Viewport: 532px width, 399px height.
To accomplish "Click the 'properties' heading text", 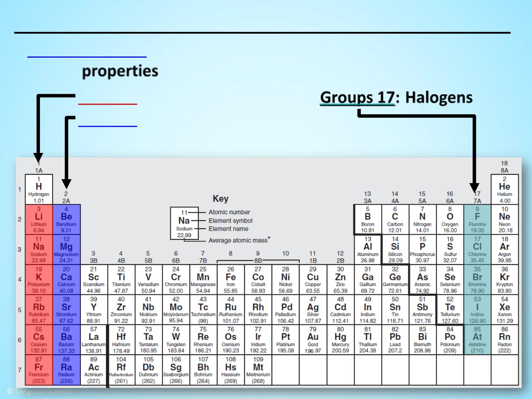I will click(120, 71).
